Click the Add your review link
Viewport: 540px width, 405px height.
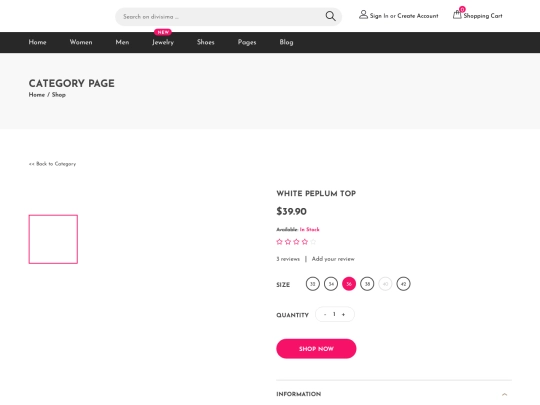click(333, 259)
